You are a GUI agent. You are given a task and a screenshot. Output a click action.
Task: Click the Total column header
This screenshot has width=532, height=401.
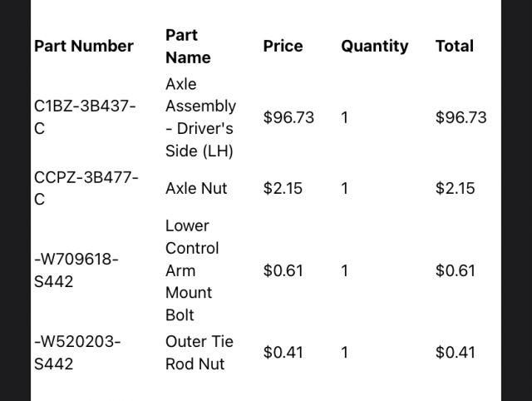(x=454, y=46)
